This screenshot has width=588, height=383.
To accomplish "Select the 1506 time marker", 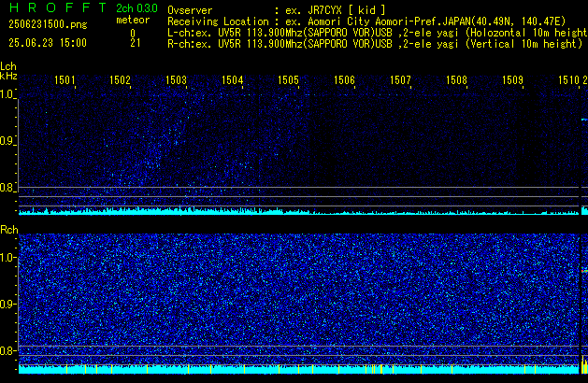I will pyautogui.click(x=344, y=80).
